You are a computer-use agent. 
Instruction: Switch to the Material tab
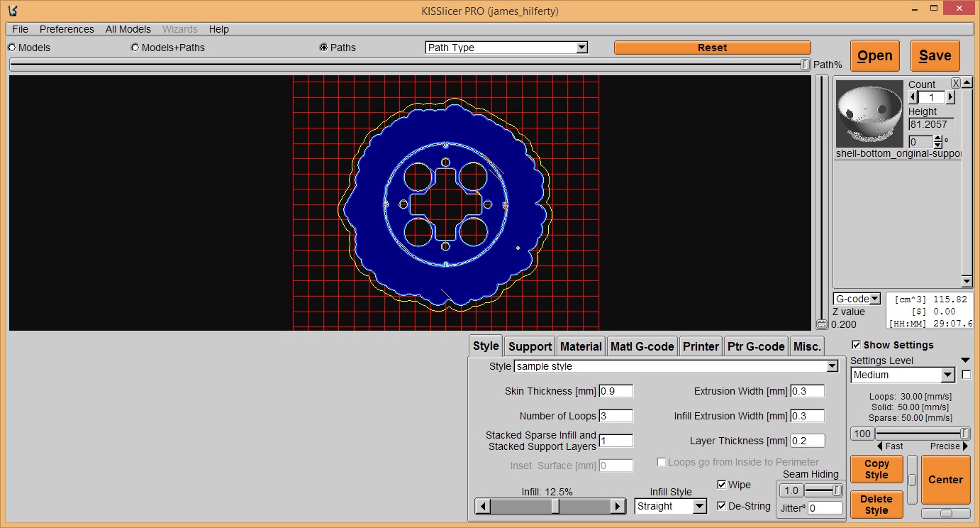[581, 346]
